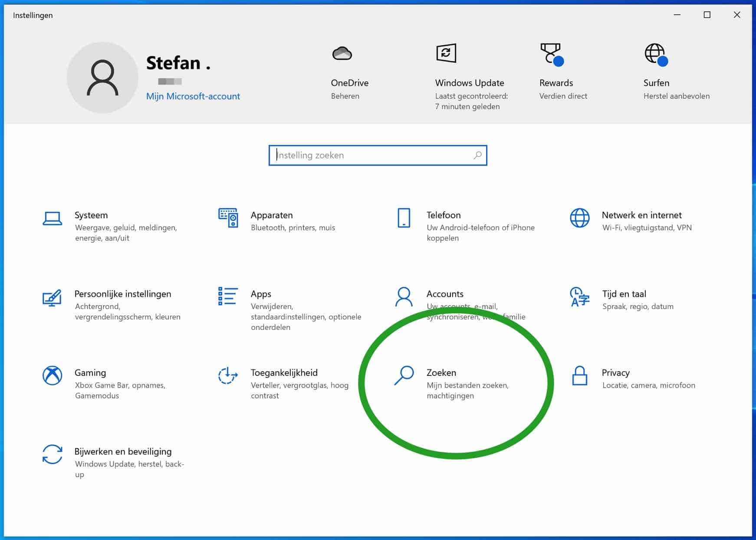Open the Tijd en taal icon

tap(579, 297)
